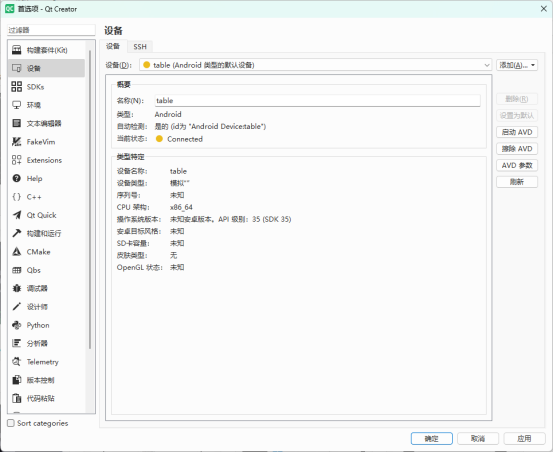Click the 取消 cancel button
This screenshot has height=453, width=553.
tap(478, 439)
